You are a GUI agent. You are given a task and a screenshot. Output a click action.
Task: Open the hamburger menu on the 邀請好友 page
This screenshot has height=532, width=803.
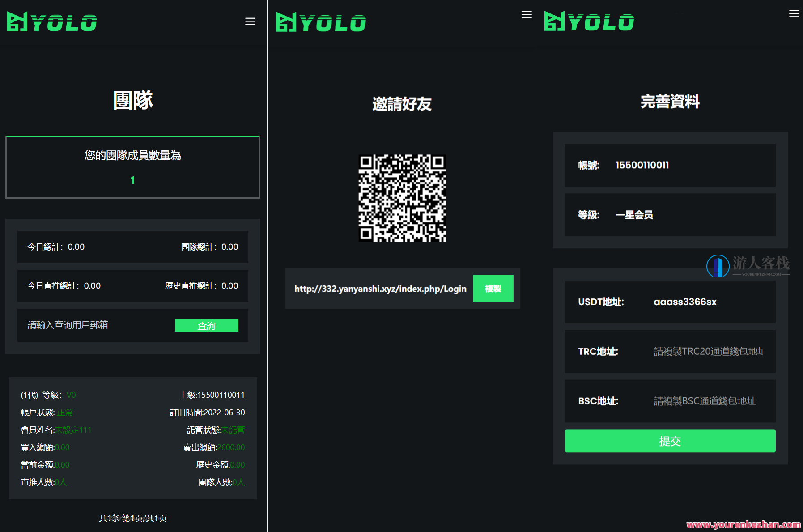click(527, 14)
